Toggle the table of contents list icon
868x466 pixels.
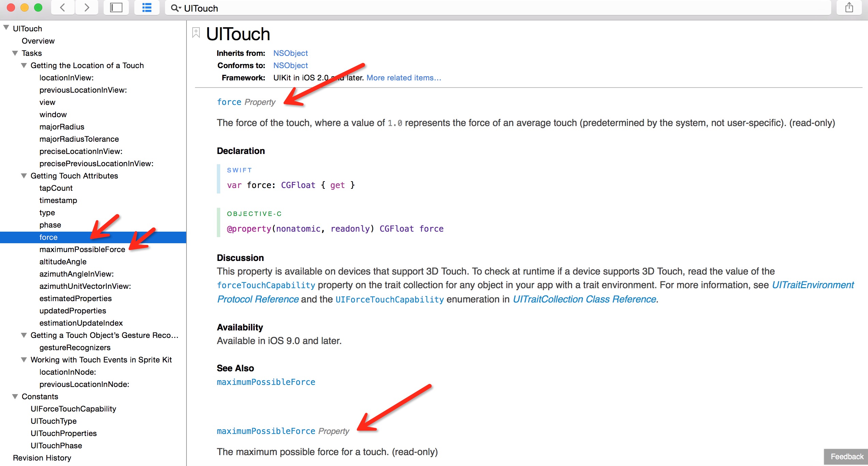click(147, 7)
